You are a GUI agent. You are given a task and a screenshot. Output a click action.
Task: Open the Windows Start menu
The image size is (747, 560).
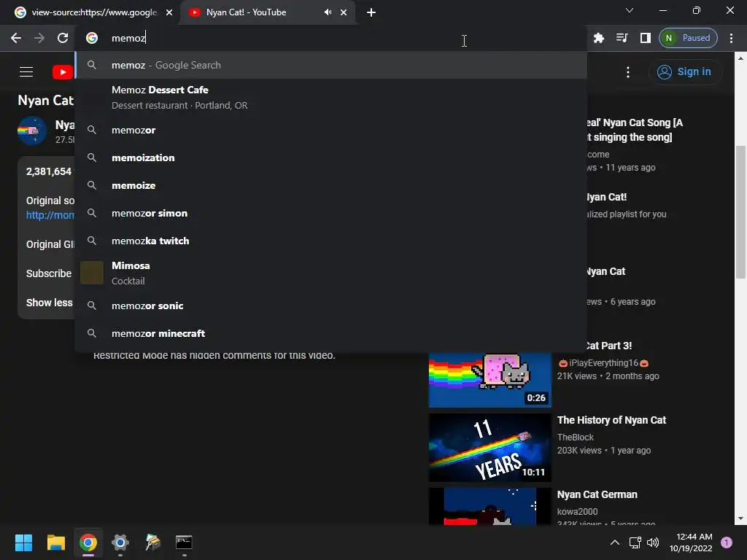[23, 542]
